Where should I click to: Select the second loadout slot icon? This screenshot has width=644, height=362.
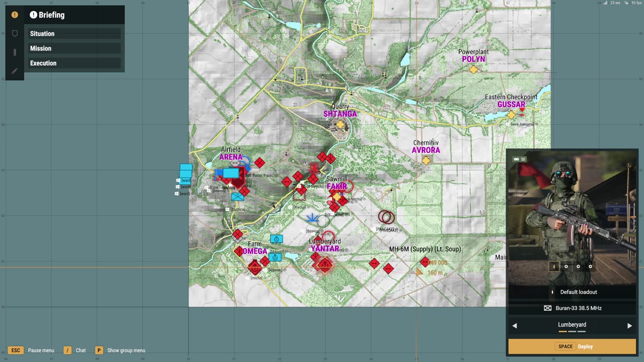click(566, 266)
